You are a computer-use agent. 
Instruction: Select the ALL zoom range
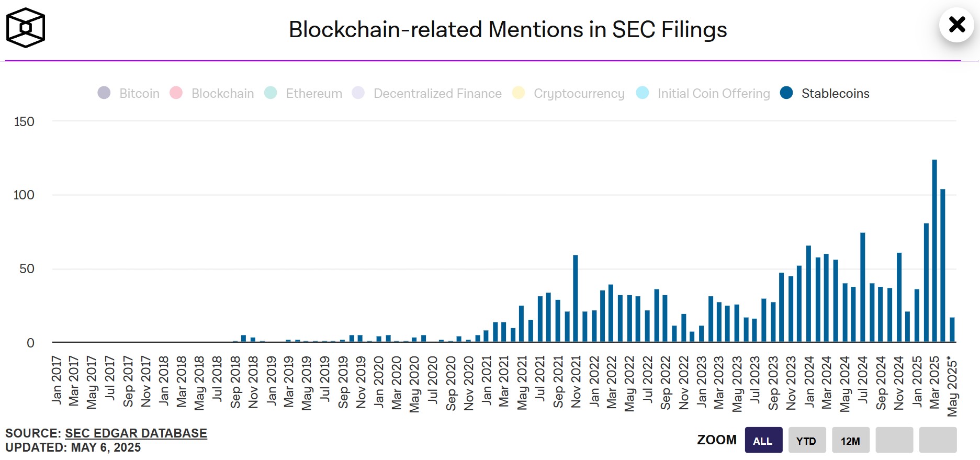coord(763,440)
